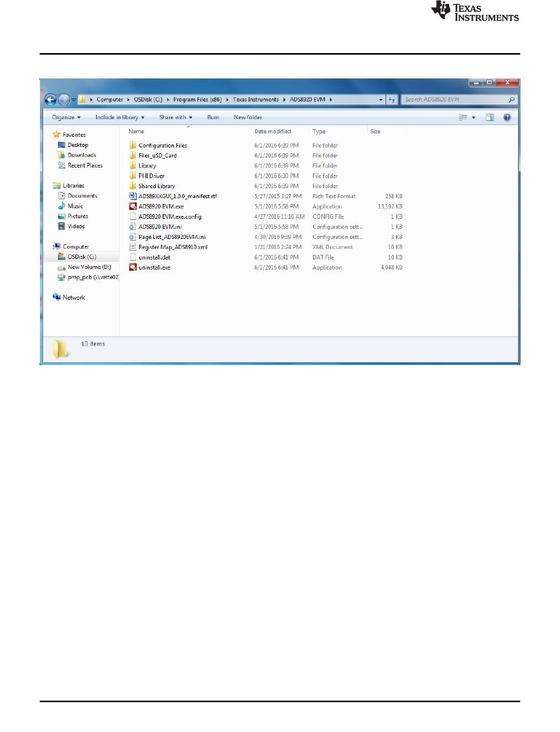560x732 pixels.
Task: Expand the Include in library dropdown
Action: pyautogui.click(x=120, y=117)
